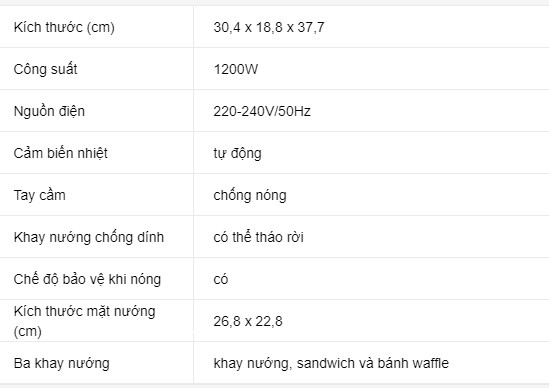The image size is (549, 388).
Task: Click the word 'waffle' in last row
Action: (431, 363)
